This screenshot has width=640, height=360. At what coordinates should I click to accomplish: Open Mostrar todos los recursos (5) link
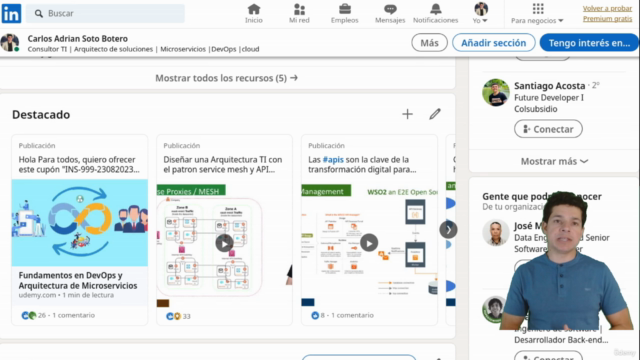pos(227,78)
